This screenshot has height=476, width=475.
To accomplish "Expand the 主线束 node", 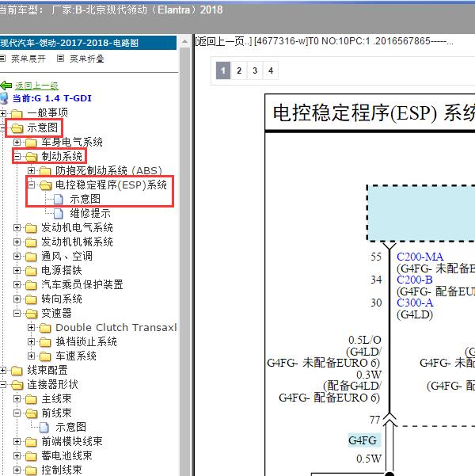I will [17, 398].
